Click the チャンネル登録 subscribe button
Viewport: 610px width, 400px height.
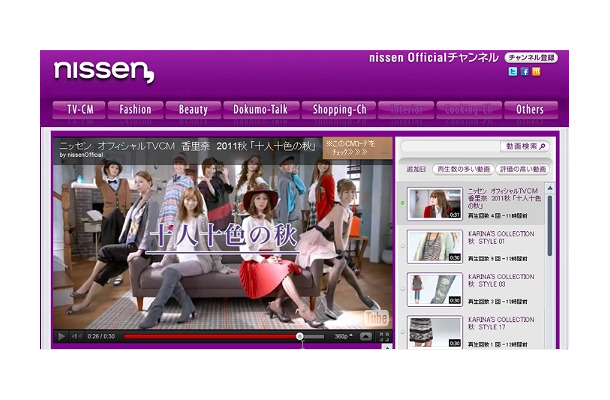coord(531,58)
